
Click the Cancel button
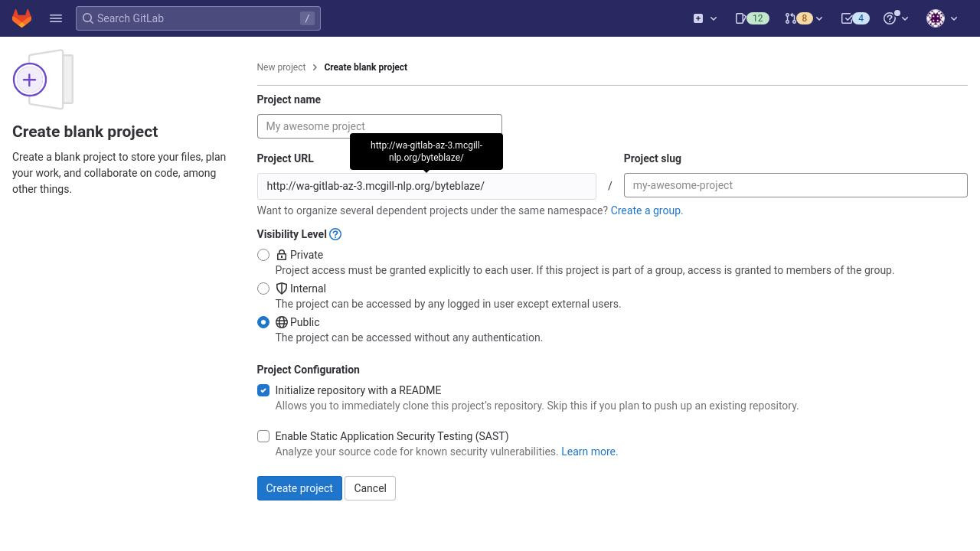[x=370, y=488]
